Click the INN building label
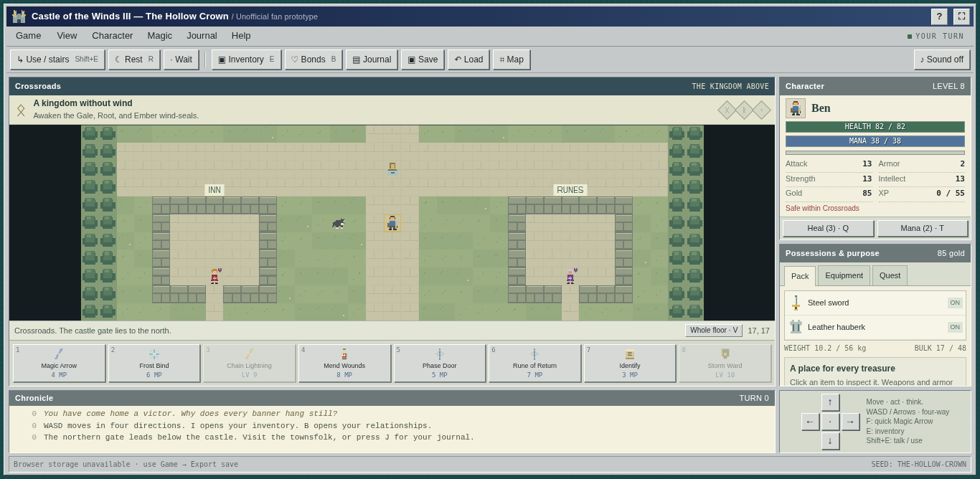Image resolution: width=980 pixels, height=479 pixels. tap(215, 190)
